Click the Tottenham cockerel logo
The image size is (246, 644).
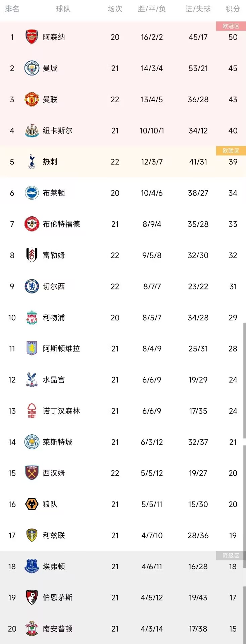pyautogui.click(x=32, y=162)
